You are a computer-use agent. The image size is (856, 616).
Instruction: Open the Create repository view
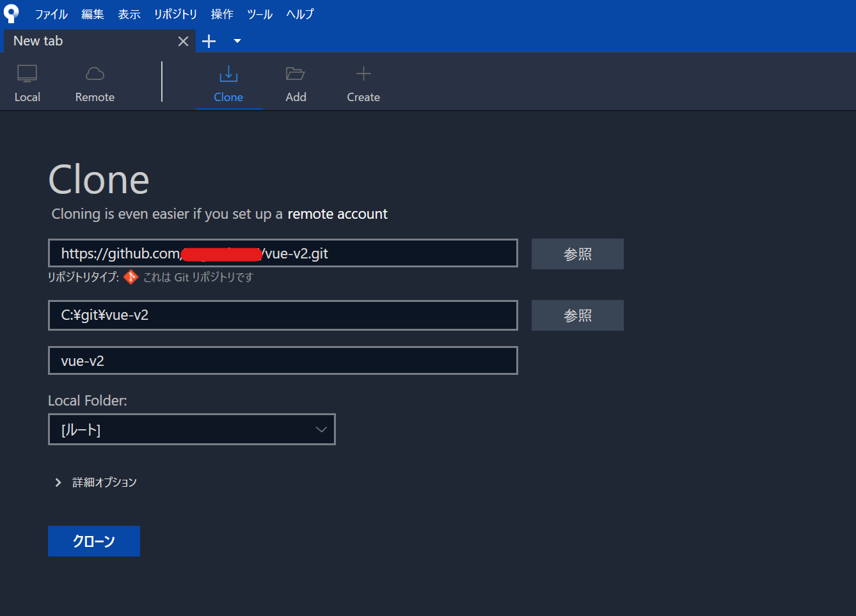point(363,84)
